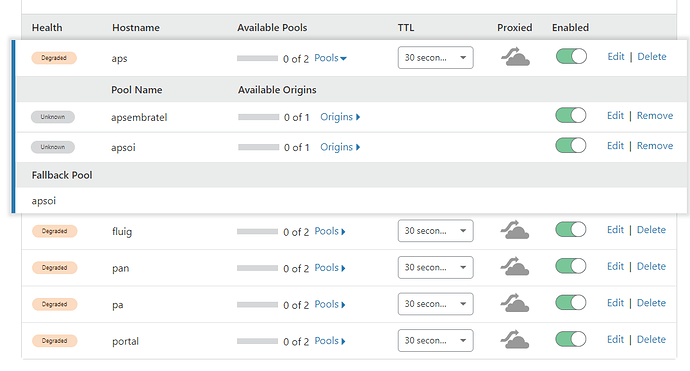690x371 pixels.
Task: Click the Enabled column header
Action: coord(570,28)
